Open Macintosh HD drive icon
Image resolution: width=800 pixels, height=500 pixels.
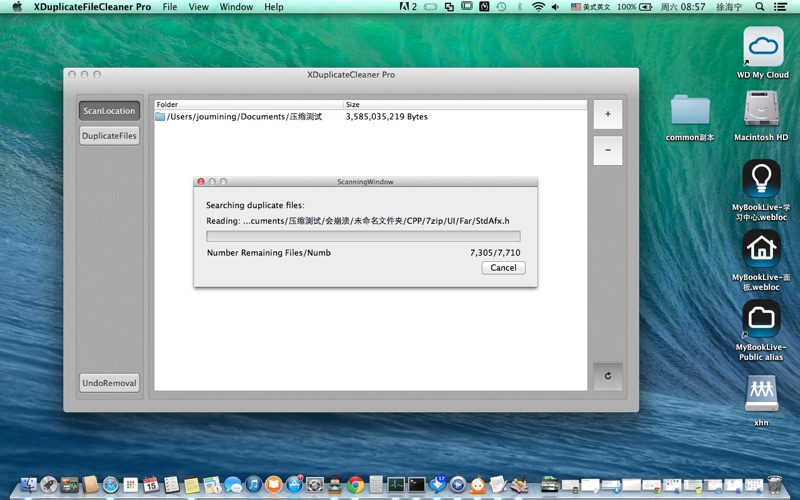(762, 110)
